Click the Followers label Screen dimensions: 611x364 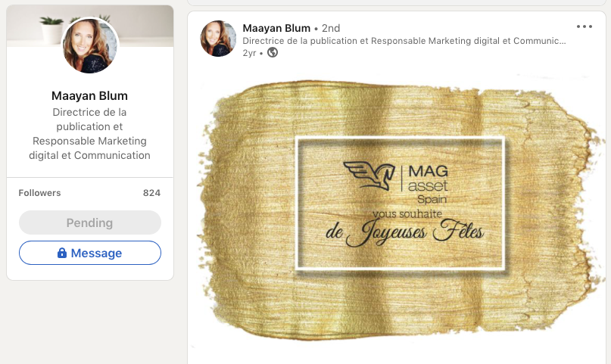[39, 193]
